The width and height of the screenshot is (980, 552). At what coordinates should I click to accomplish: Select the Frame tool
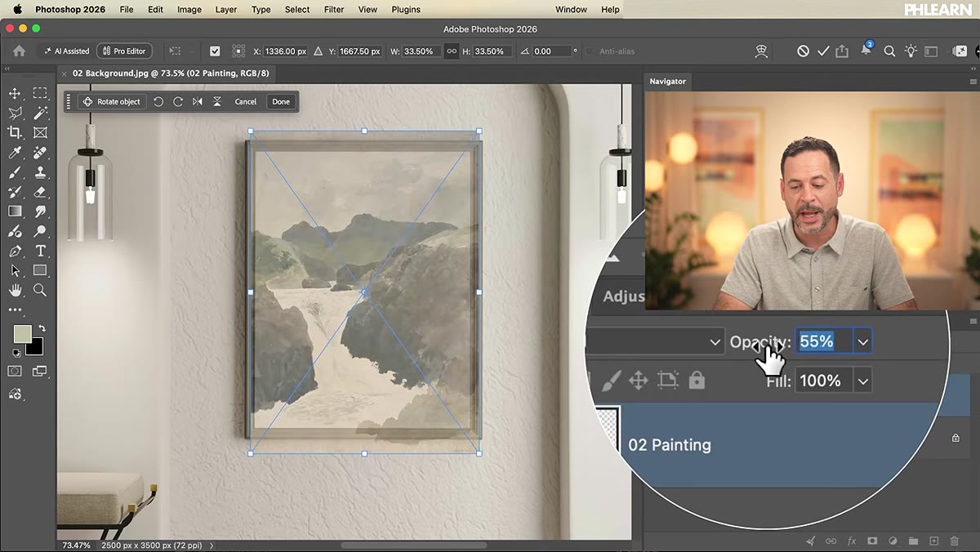(40, 132)
